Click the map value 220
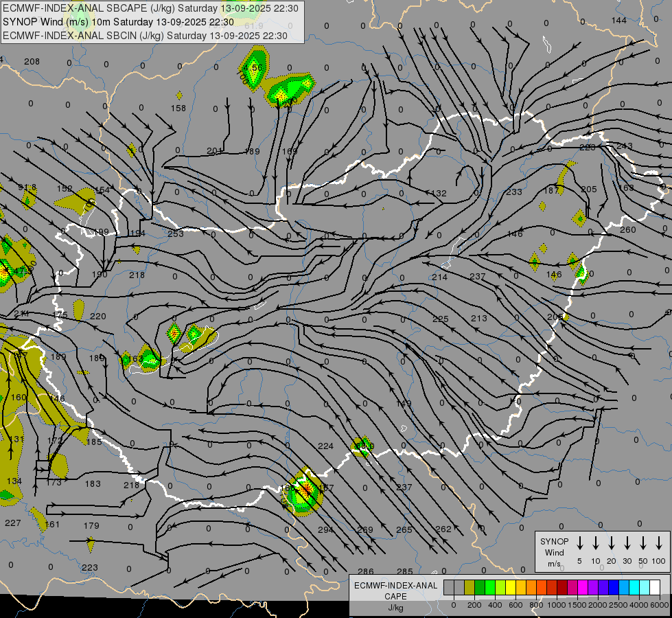 click(97, 317)
